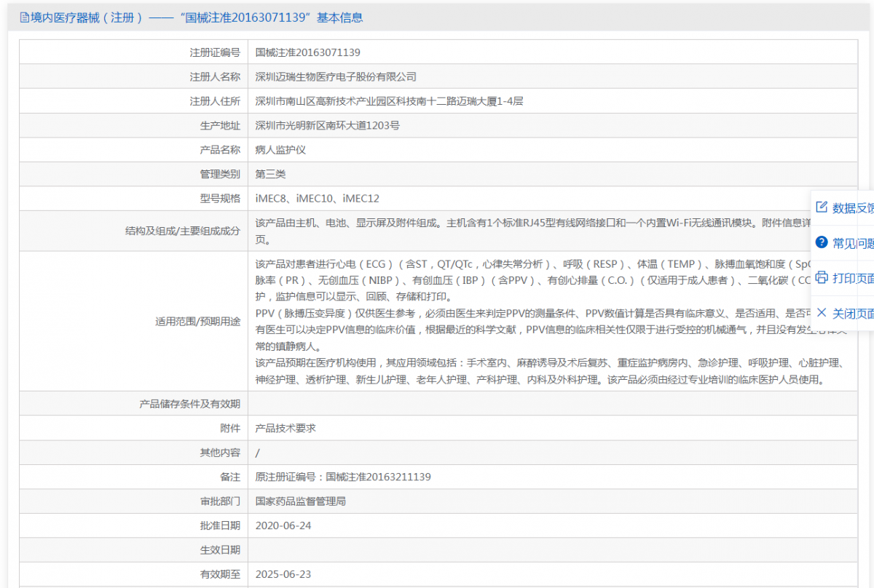Viewport: 874px width, 588px height.
Task: Select approval department 国家药品监督管理局
Action: pyautogui.click(x=301, y=501)
